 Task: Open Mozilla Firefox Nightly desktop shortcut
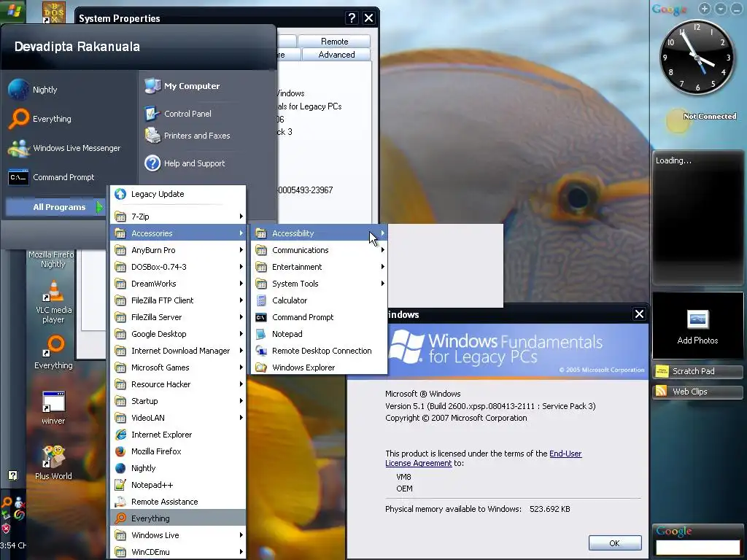pos(53,259)
